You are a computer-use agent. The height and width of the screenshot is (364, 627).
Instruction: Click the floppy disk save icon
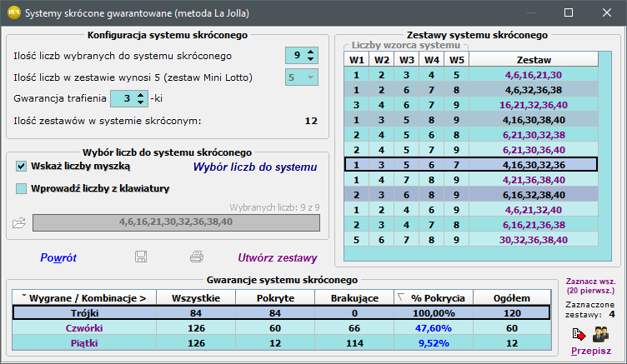141,257
